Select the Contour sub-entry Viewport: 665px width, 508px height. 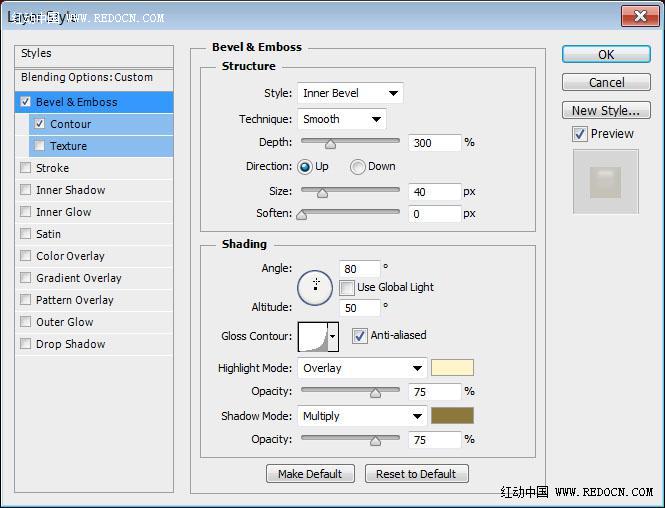pos(101,124)
